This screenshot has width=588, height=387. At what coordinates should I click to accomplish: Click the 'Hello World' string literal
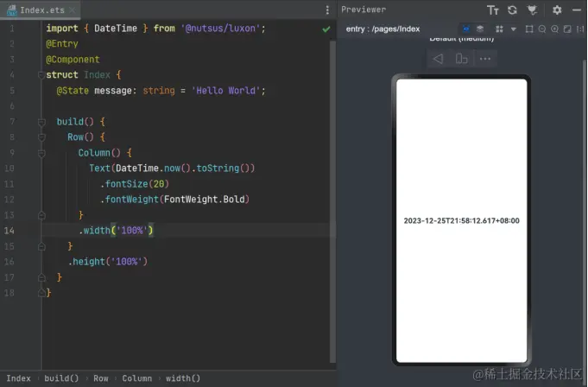(x=225, y=91)
